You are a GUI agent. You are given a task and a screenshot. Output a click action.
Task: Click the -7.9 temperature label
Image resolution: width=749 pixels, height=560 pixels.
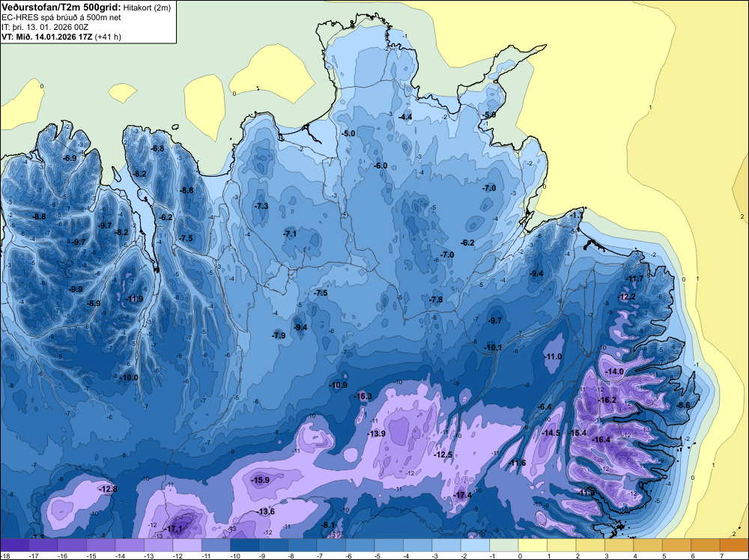click(279, 335)
